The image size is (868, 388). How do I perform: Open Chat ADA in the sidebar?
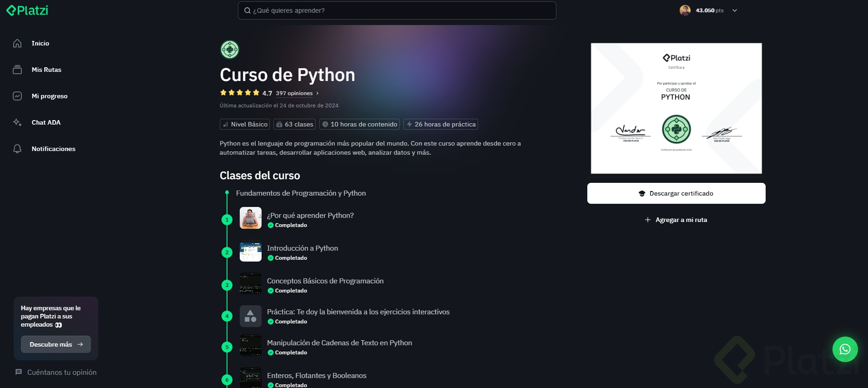46,122
